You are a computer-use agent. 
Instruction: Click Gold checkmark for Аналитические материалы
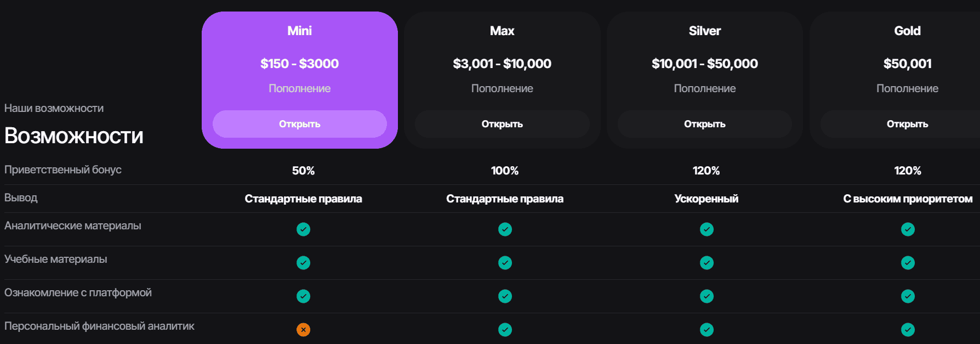[x=908, y=229]
